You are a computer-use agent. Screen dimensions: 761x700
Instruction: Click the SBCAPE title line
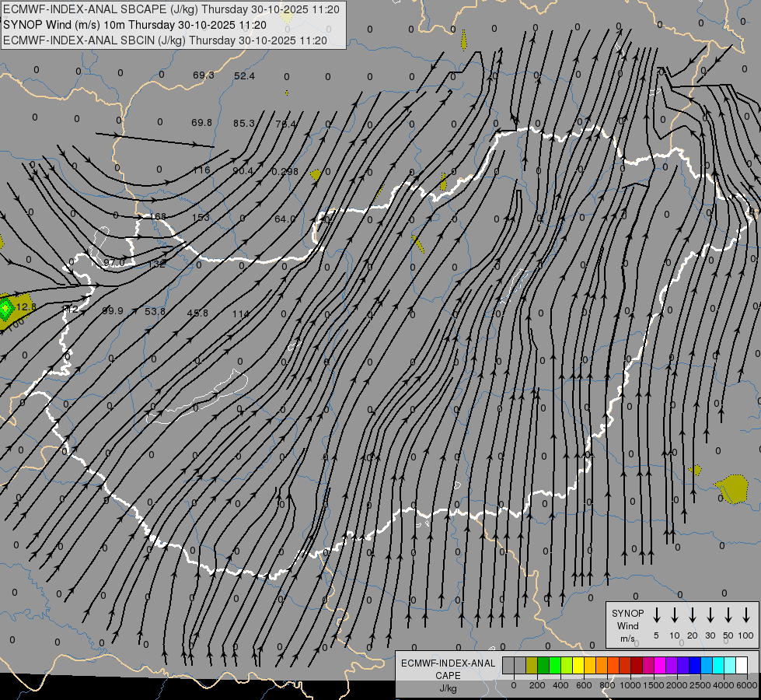(171, 9)
